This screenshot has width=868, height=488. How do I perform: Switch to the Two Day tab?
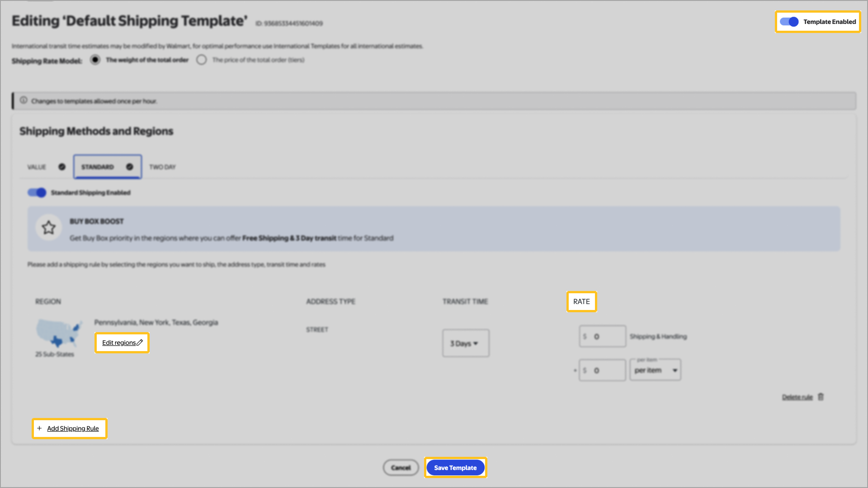coord(162,167)
